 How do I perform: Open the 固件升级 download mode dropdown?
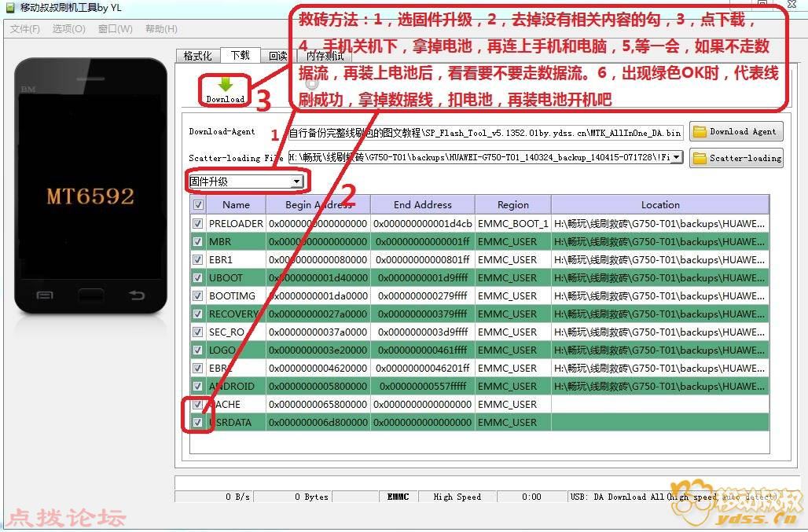[x=296, y=182]
